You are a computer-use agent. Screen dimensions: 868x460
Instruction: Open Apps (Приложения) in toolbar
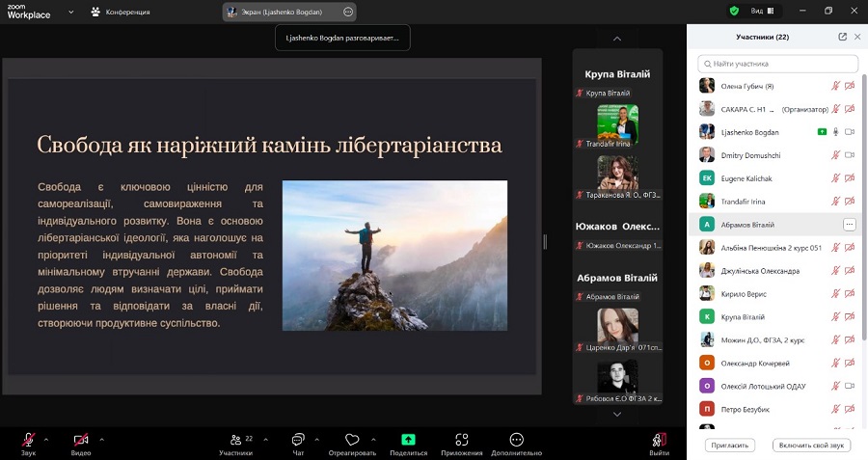click(x=461, y=440)
